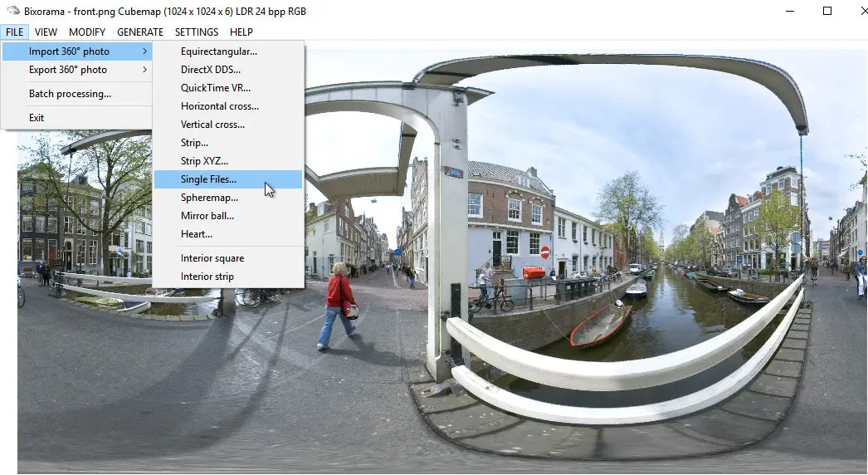Image resolution: width=868 pixels, height=475 pixels.
Task: Minimize the Bixorama window
Action: (x=790, y=11)
